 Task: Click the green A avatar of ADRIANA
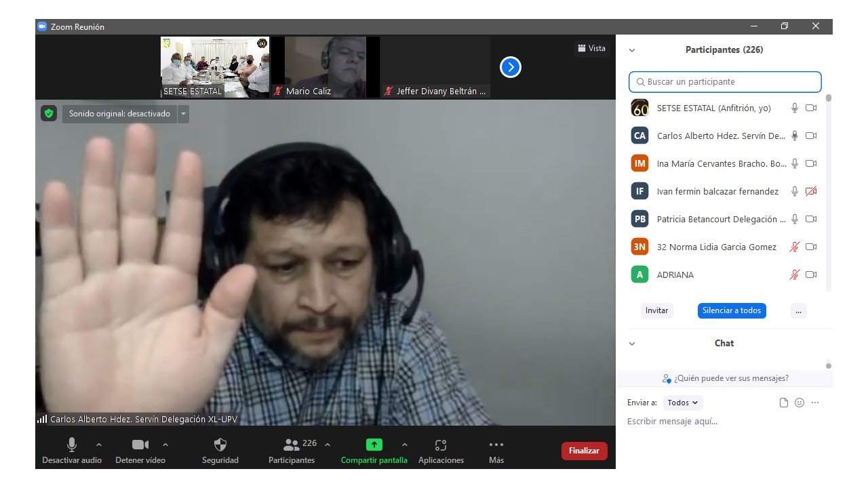pyautogui.click(x=639, y=274)
